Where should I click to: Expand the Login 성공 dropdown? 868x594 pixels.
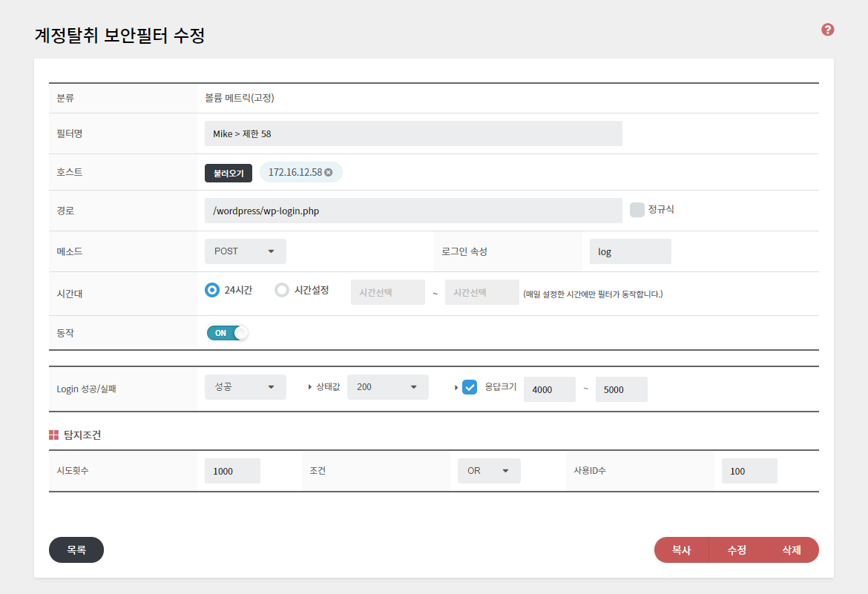point(245,387)
